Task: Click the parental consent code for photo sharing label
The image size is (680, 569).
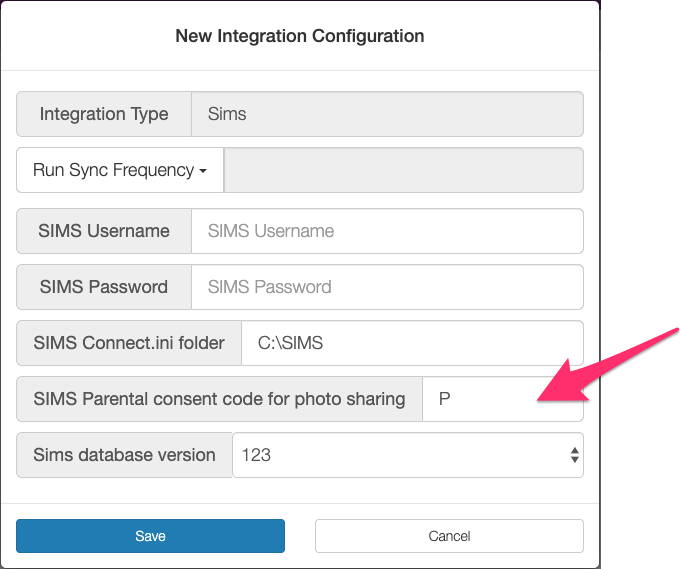Action: point(219,399)
